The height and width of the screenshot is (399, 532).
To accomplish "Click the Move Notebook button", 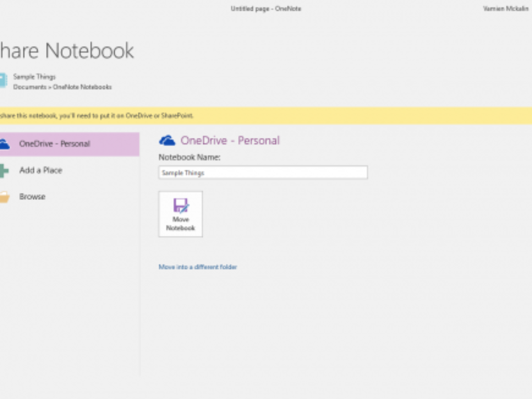I will click(180, 214).
